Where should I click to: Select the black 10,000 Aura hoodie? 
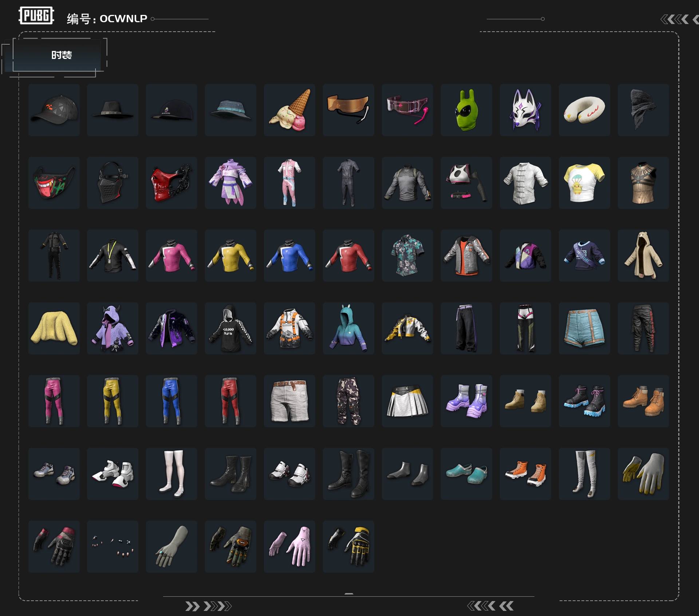tap(230, 328)
